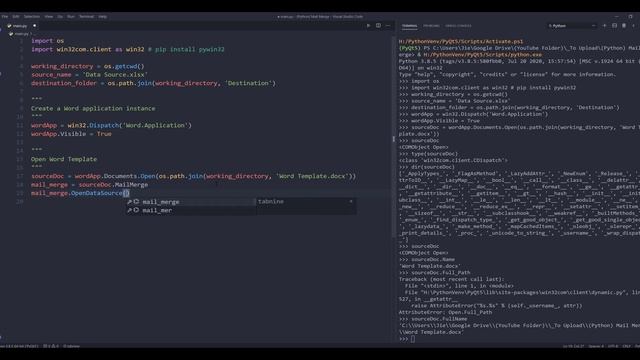The width and height of the screenshot is (640, 360).
Task: Click 'wordApp.Visible = True' line
Action: (71, 134)
